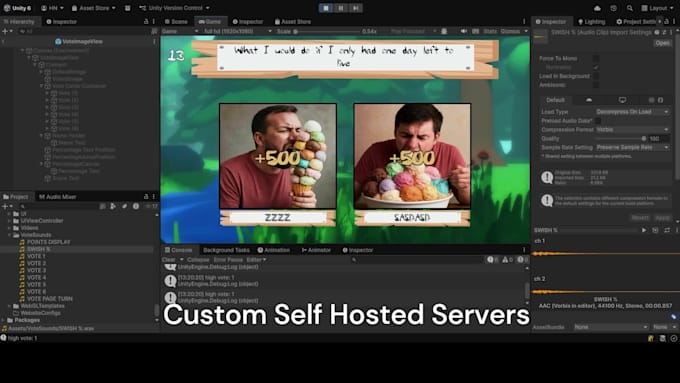Open the Load Type dropdown

(632, 111)
